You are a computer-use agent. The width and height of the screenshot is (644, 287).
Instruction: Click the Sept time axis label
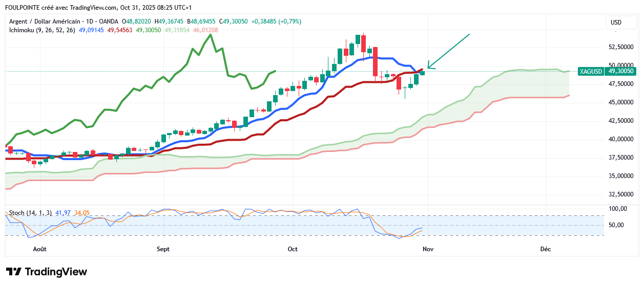pos(163,249)
